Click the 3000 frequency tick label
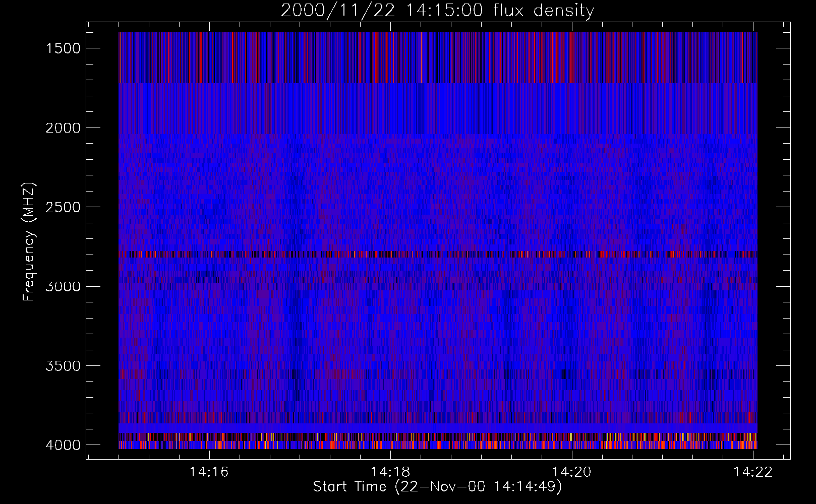The height and width of the screenshot is (504, 816). [63, 287]
